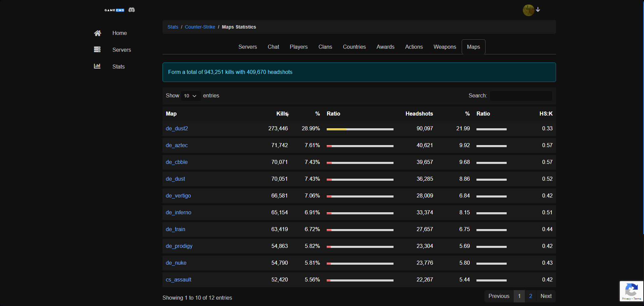
Task: Switch to the Servers tab
Action: click(247, 47)
